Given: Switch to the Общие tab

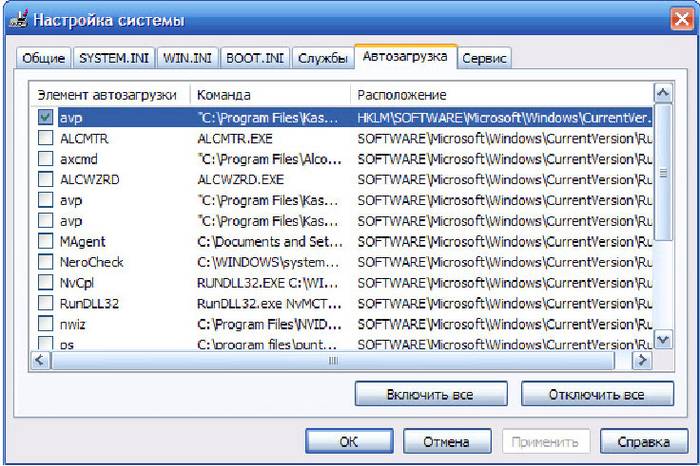Looking at the screenshot, I should point(43,58).
